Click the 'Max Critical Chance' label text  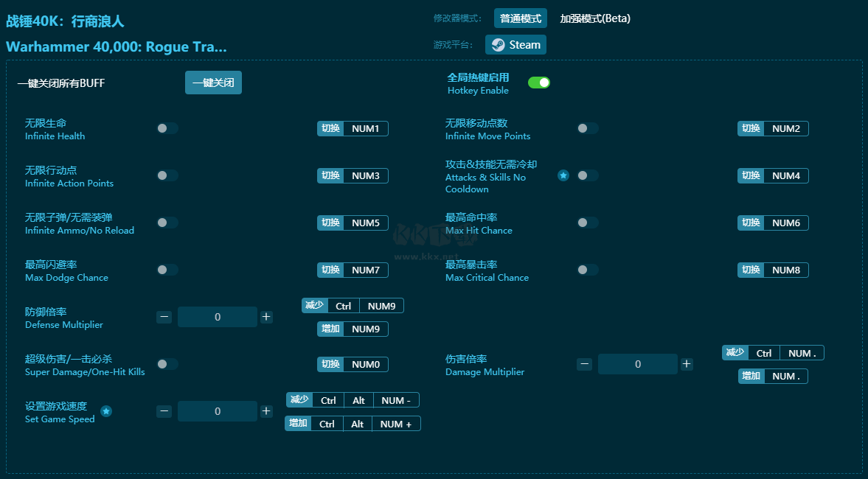[x=487, y=278]
